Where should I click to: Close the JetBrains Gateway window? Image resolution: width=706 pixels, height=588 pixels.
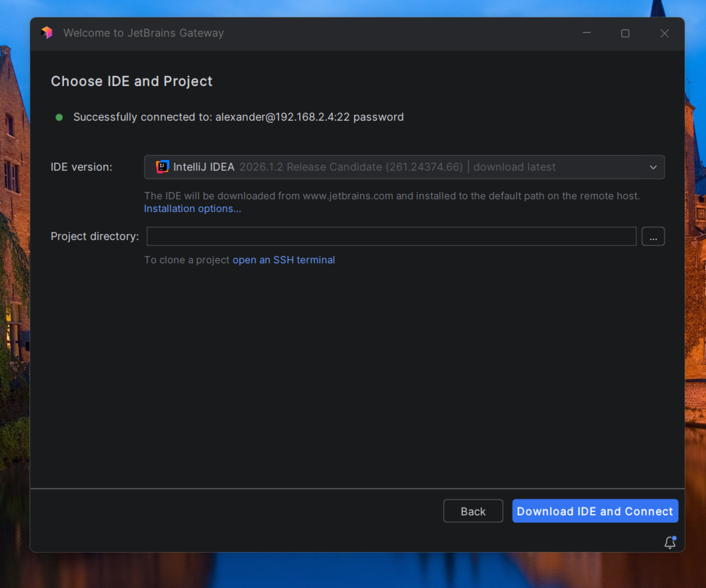point(664,33)
